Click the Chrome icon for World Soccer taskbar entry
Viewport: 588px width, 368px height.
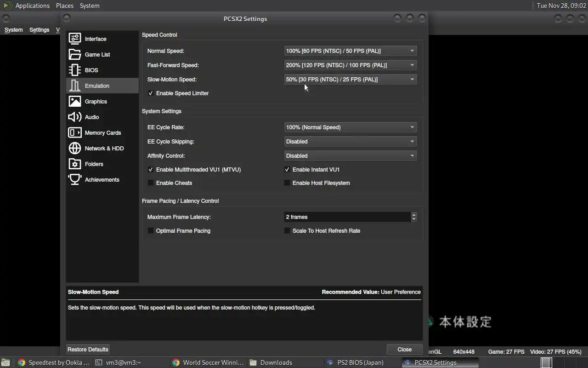tap(176, 362)
